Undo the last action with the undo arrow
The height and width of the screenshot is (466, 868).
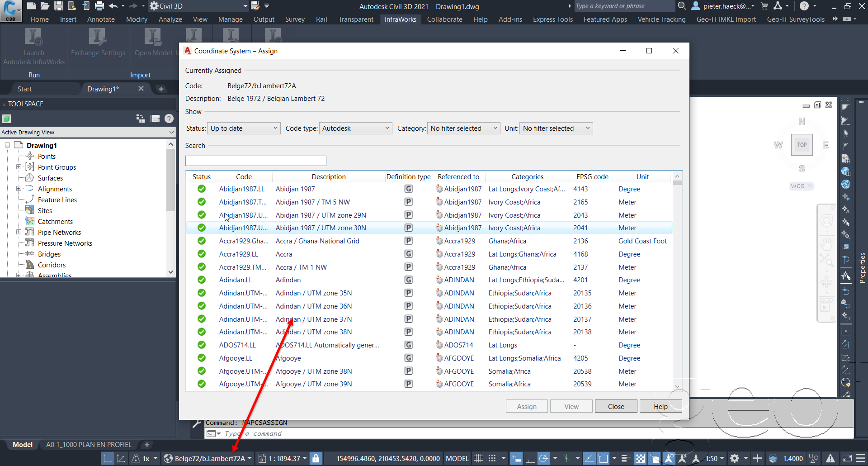pyautogui.click(x=113, y=6)
